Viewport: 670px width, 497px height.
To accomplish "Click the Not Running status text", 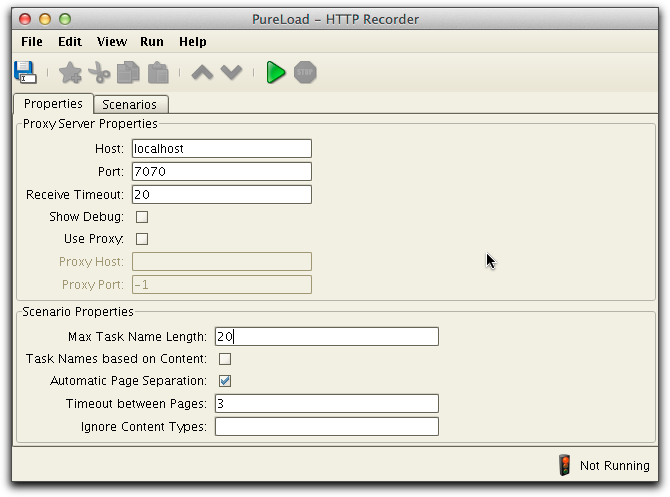I will point(614,465).
